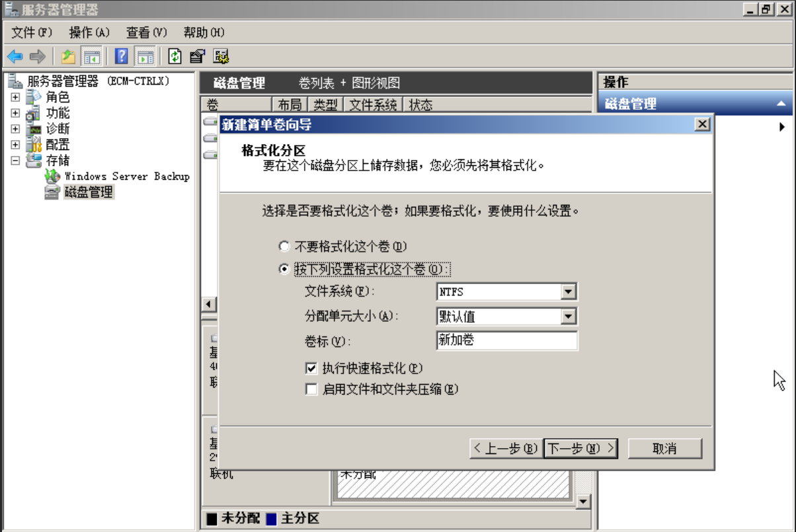
Task: Click the 磁盘管理 actions pane header
Action: 696,104
